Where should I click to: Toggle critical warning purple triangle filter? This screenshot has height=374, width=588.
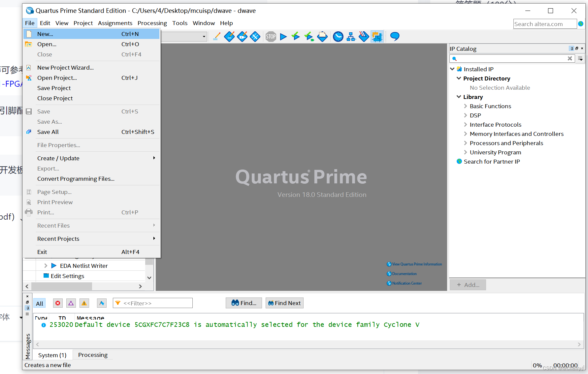(x=71, y=303)
